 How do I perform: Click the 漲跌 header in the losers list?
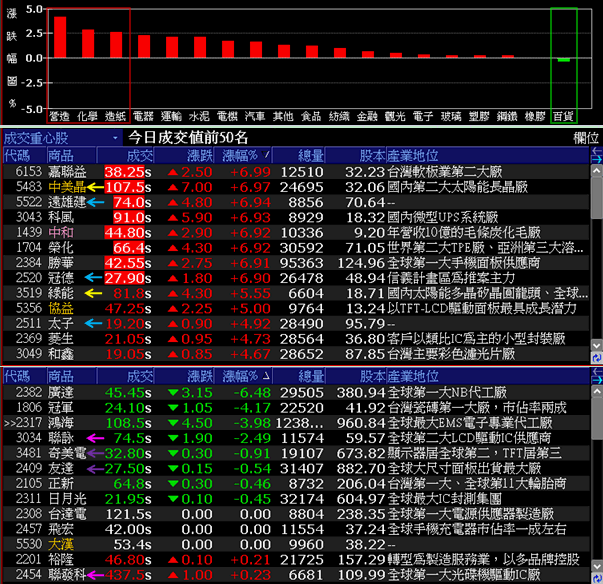coord(184,376)
